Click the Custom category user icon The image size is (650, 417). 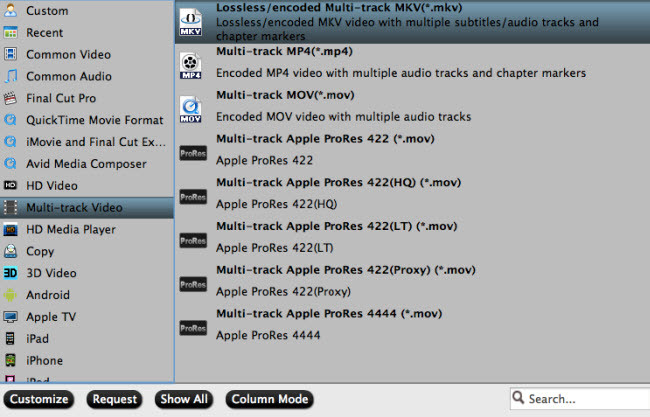[x=10, y=10]
